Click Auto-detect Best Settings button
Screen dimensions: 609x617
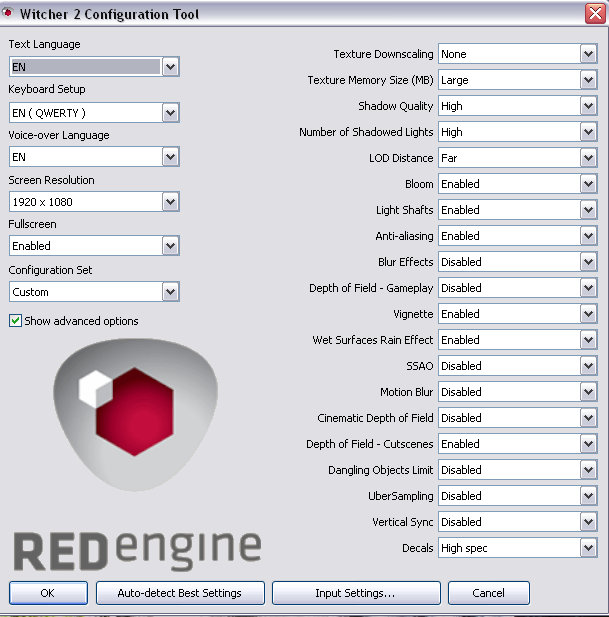coord(180,593)
